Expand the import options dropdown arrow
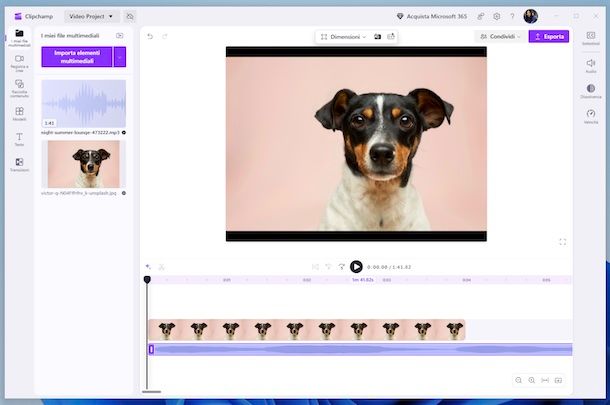Screen dimensions: 610x405 click(120, 57)
